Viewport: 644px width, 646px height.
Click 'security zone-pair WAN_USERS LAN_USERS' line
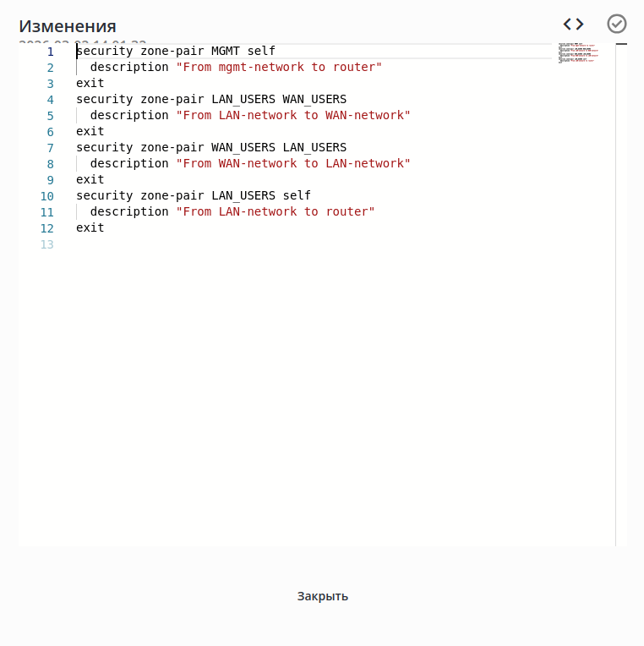211,147
